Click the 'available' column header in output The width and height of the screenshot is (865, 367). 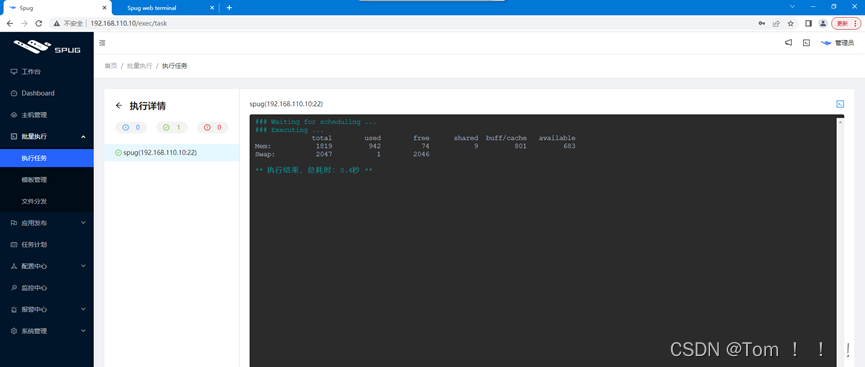(x=557, y=138)
